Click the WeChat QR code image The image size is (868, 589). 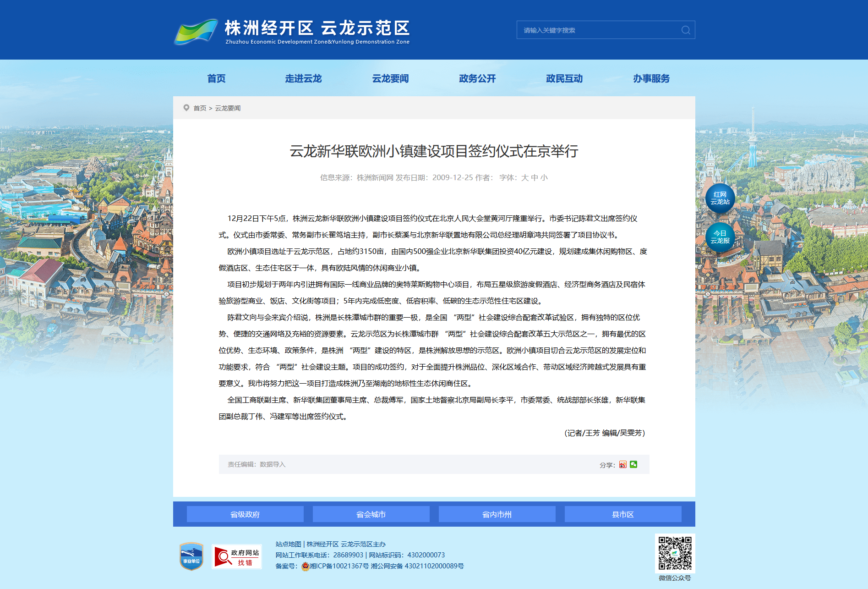(x=675, y=553)
